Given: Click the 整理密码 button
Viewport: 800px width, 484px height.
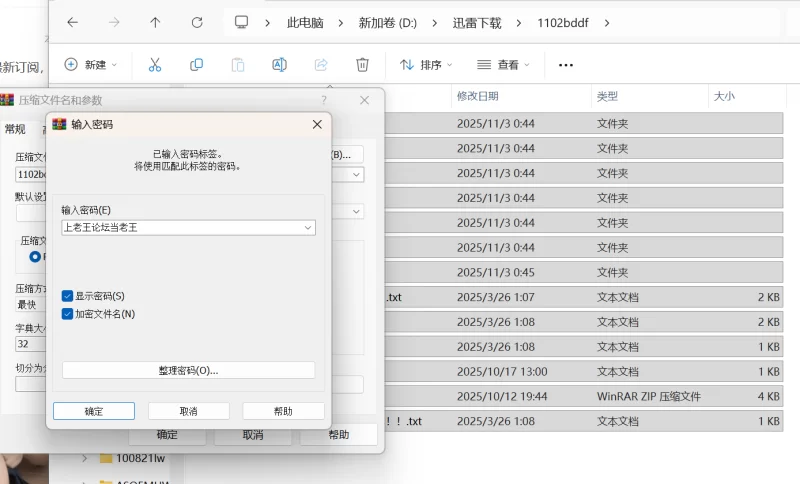Looking at the screenshot, I should click(188, 370).
